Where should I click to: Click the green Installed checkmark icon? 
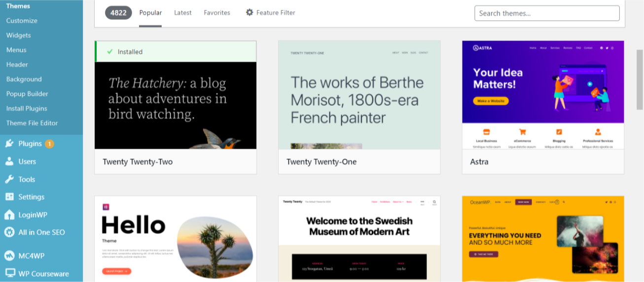pos(110,51)
